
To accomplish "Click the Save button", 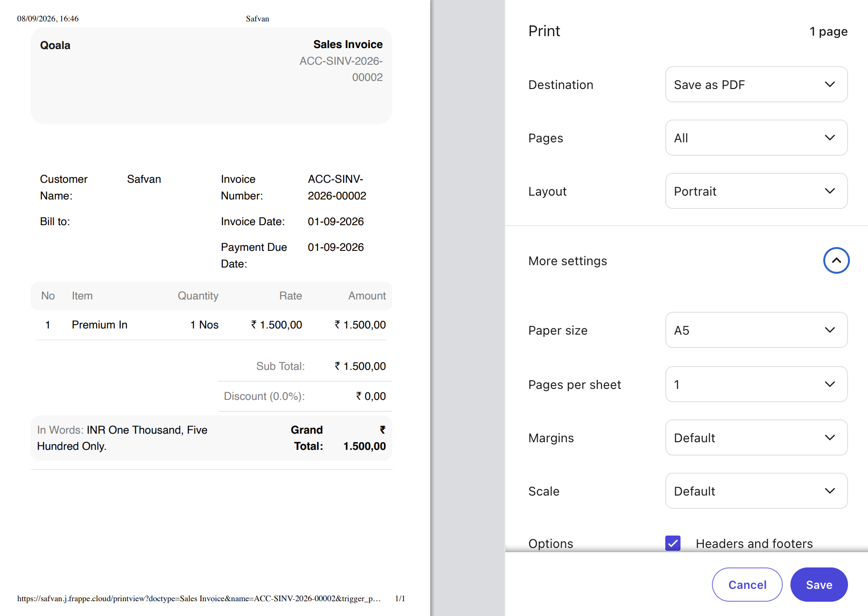I will (819, 585).
